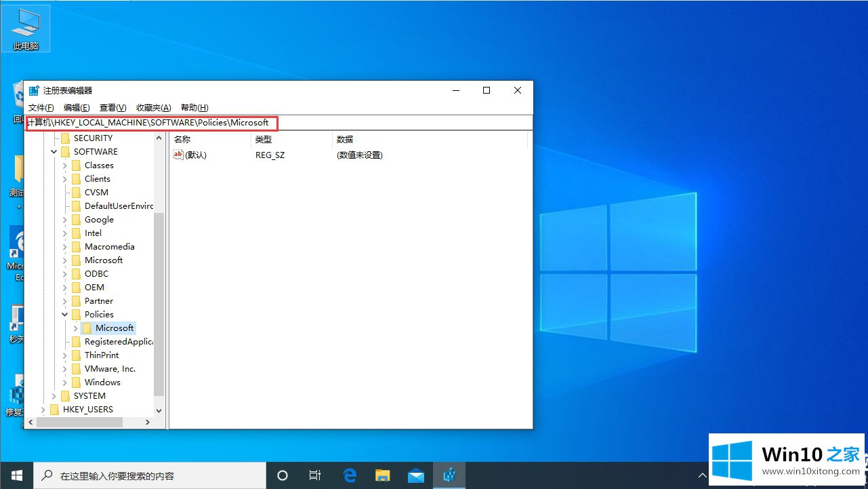This screenshot has width=868, height=489.
Task: Select the Macromedia folder icon
Action: (76, 246)
